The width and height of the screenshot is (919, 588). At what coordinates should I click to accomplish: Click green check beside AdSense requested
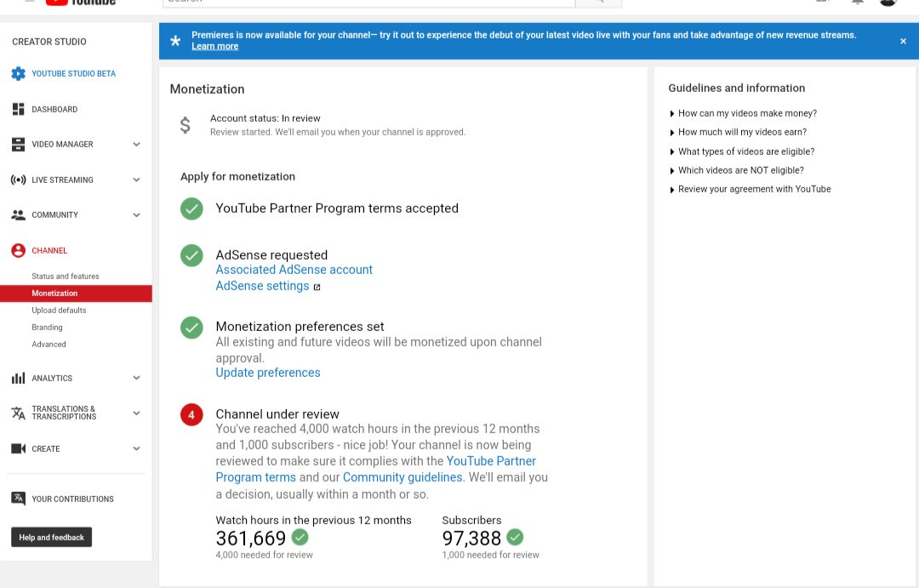click(x=191, y=255)
